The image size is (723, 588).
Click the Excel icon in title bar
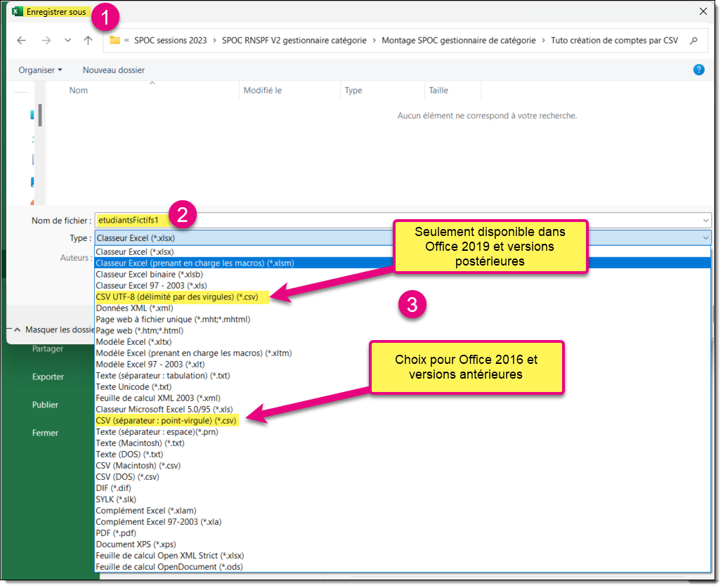tap(18, 11)
